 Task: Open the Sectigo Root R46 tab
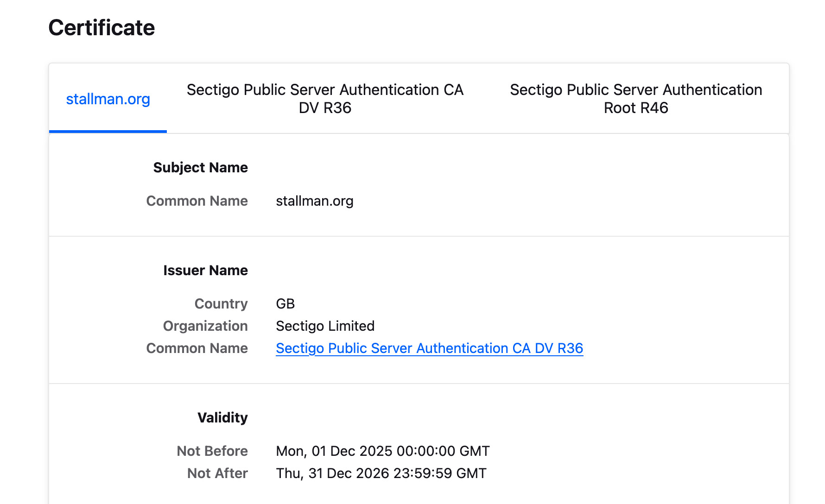pyautogui.click(x=635, y=99)
